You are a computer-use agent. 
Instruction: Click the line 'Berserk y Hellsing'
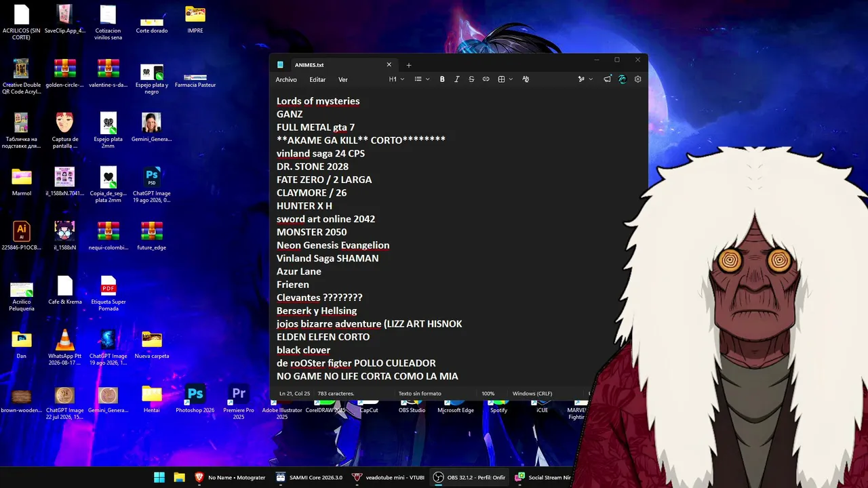point(317,311)
